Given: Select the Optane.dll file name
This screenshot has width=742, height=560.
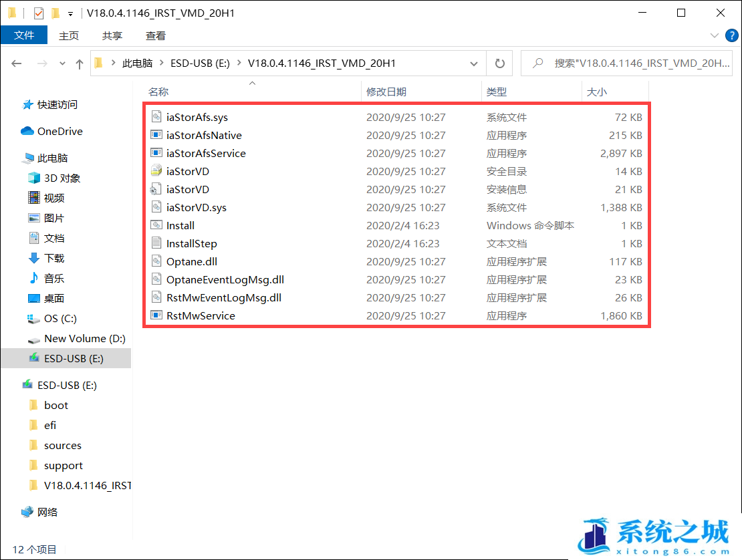Looking at the screenshot, I should pyautogui.click(x=192, y=261).
